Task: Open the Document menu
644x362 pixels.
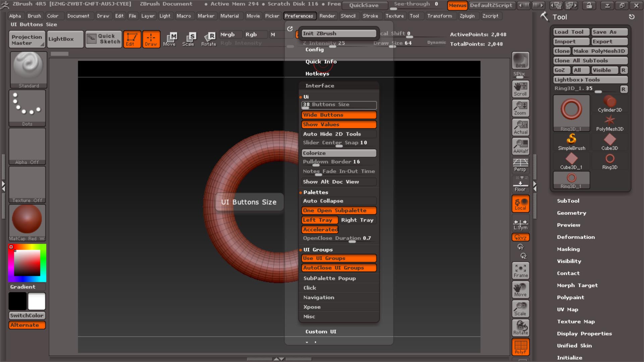Action: (x=78, y=16)
